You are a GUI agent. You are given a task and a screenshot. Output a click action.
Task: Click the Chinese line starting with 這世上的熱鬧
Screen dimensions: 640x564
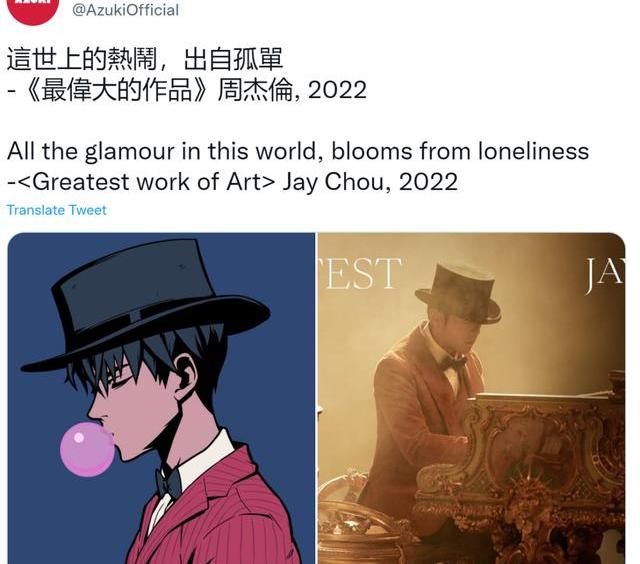(x=145, y=59)
